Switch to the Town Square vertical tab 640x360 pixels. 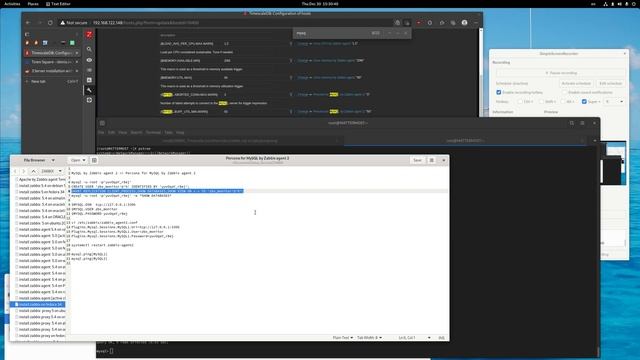point(51,62)
